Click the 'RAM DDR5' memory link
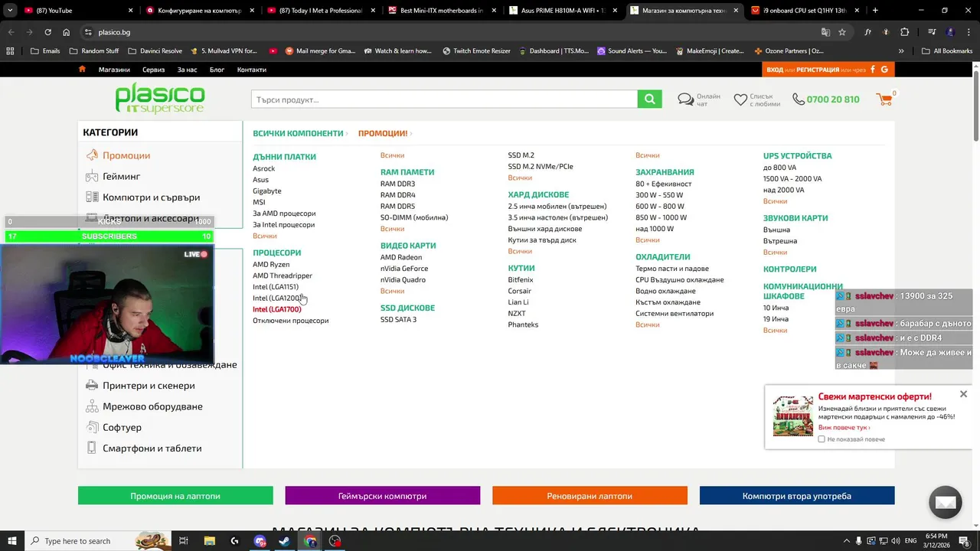980x551 pixels. [397, 206]
